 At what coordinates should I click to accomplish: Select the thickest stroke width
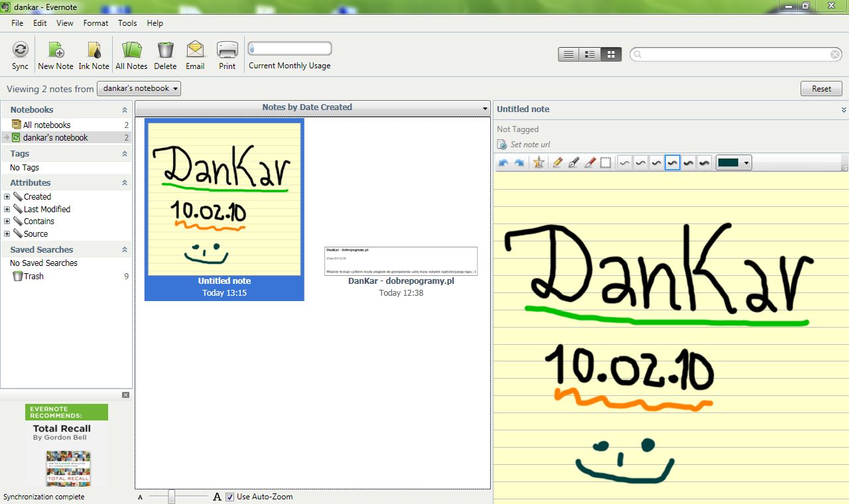[x=704, y=162]
